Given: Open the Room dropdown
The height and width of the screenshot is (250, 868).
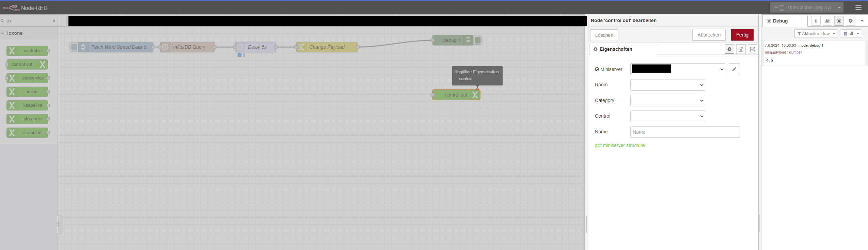Looking at the screenshot, I should (667, 85).
